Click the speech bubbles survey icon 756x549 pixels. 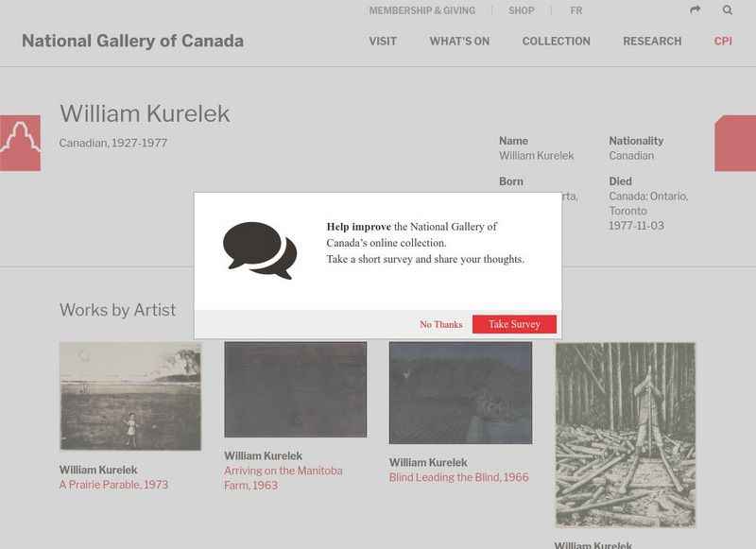(259, 249)
